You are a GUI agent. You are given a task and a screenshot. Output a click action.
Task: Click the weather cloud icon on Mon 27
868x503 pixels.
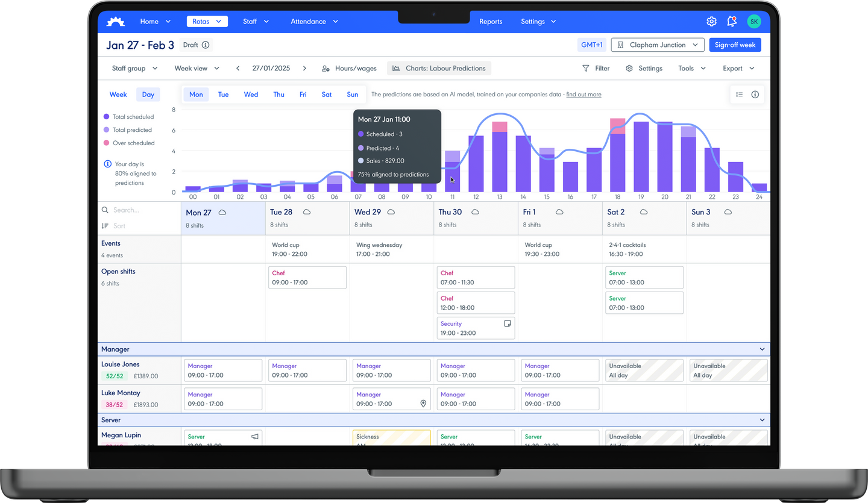coord(222,211)
